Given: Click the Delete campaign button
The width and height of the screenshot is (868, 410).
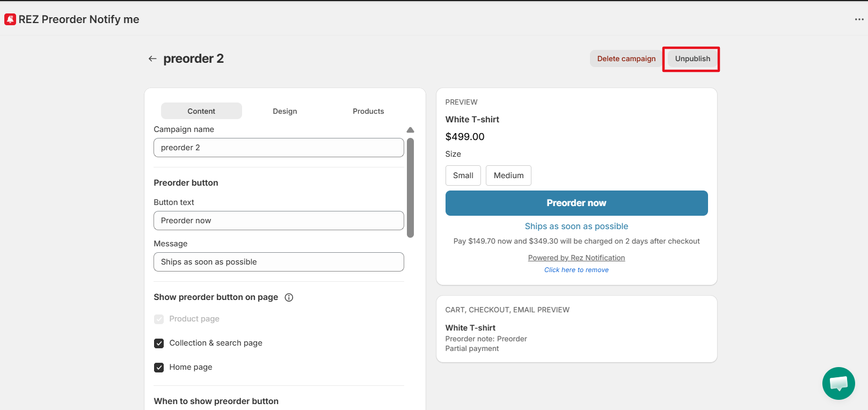Looking at the screenshot, I should click(x=626, y=58).
